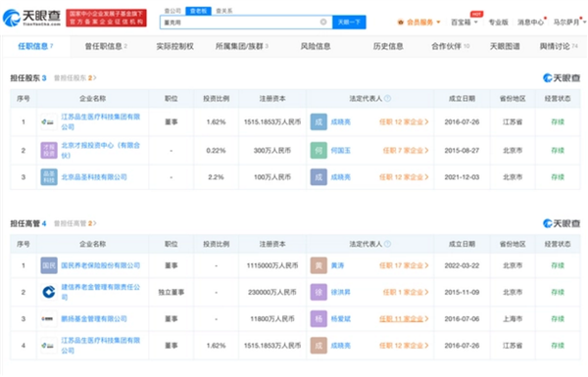Expand 任职 12 家企业 in 北京品圣科技 row
This screenshot has height=377, width=588.
coord(404,177)
